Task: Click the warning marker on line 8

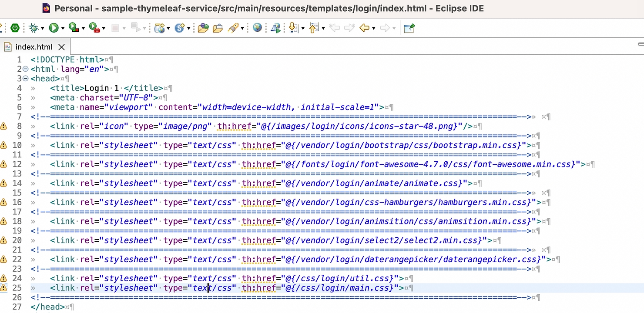Action: pyautogui.click(x=3, y=126)
